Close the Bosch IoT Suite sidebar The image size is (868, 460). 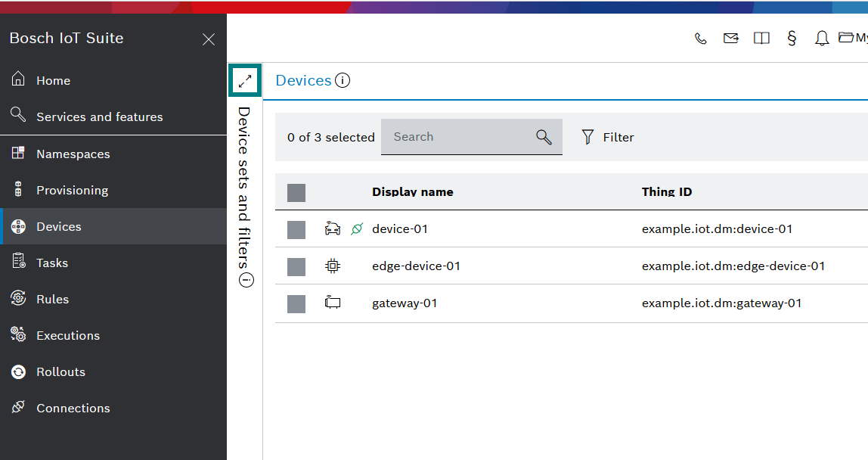208,39
